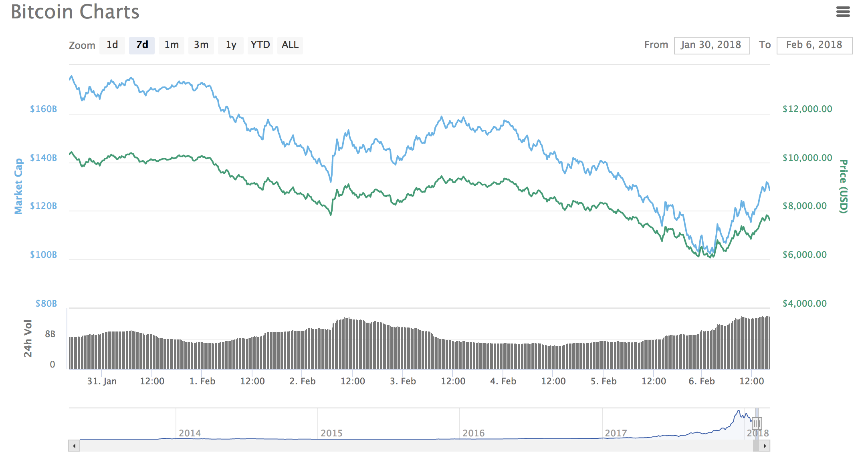The width and height of the screenshot is (868, 454).
Task: Click the Bitcoin Charts heading
Action: (75, 12)
